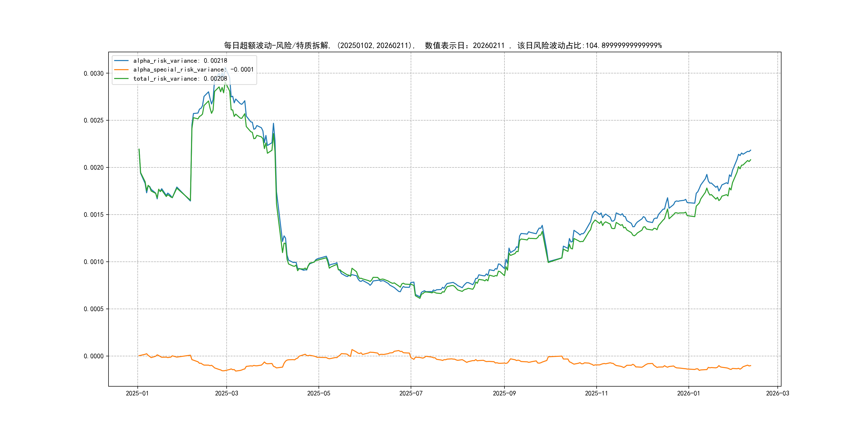Click the 2025-11 x-axis tick label
Viewport: 868px width, 434px height.
596,393
